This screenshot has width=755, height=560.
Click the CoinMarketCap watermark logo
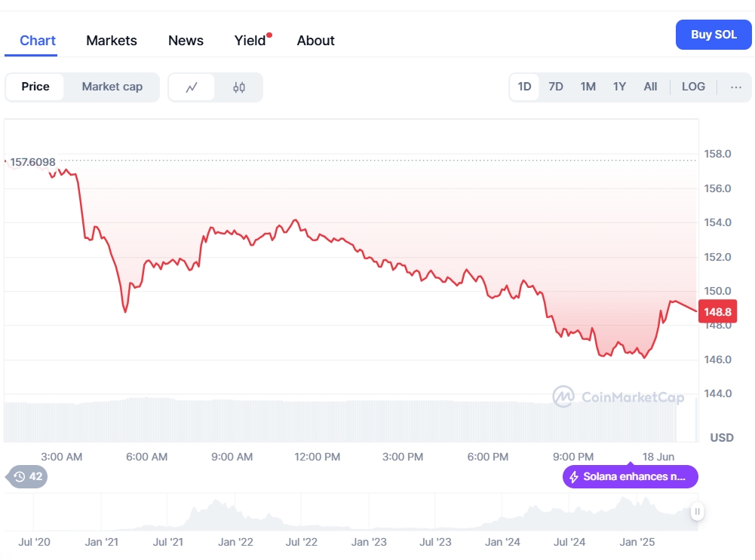click(563, 396)
